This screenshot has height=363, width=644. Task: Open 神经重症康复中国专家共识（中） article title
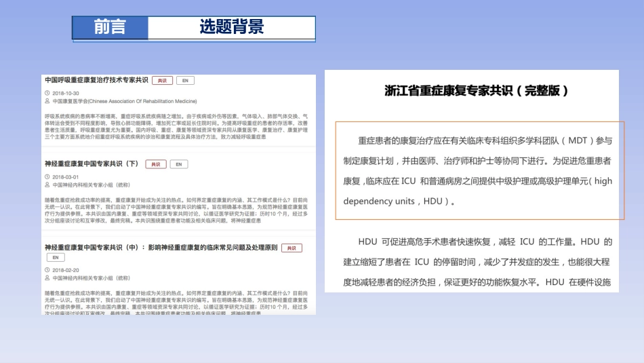point(161,248)
